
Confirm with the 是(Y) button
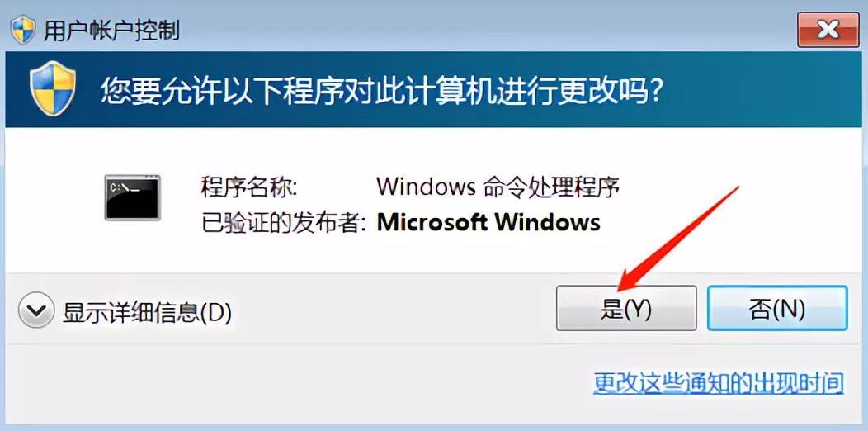pos(626,309)
